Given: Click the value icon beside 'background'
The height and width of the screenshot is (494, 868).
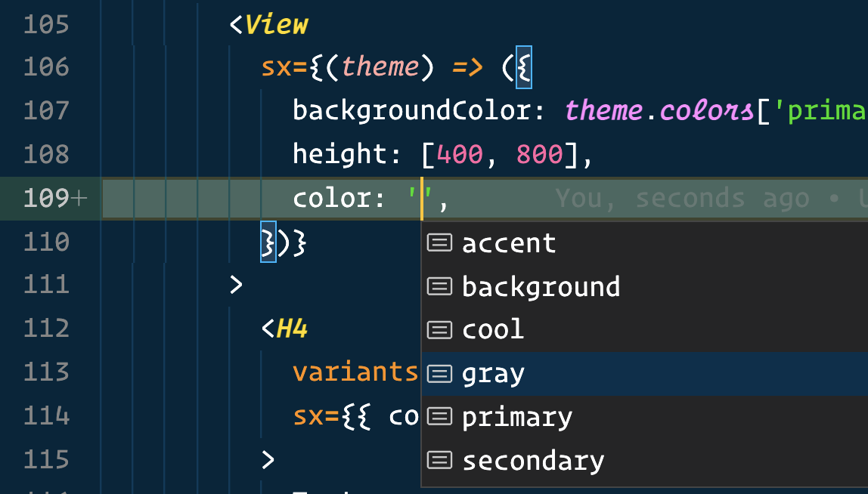Looking at the screenshot, I should [439, 286].
